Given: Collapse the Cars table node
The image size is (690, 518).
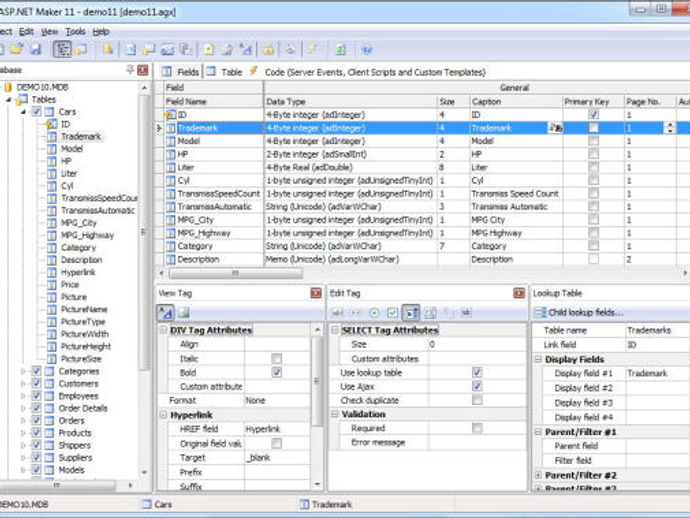Looking at the screenshot, I should (x=23, y=112).
